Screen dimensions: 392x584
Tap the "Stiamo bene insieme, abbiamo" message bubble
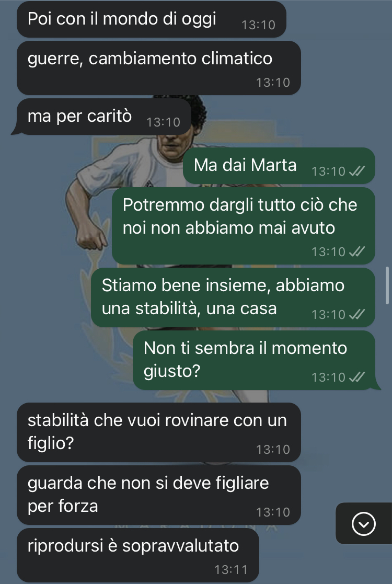233,297
